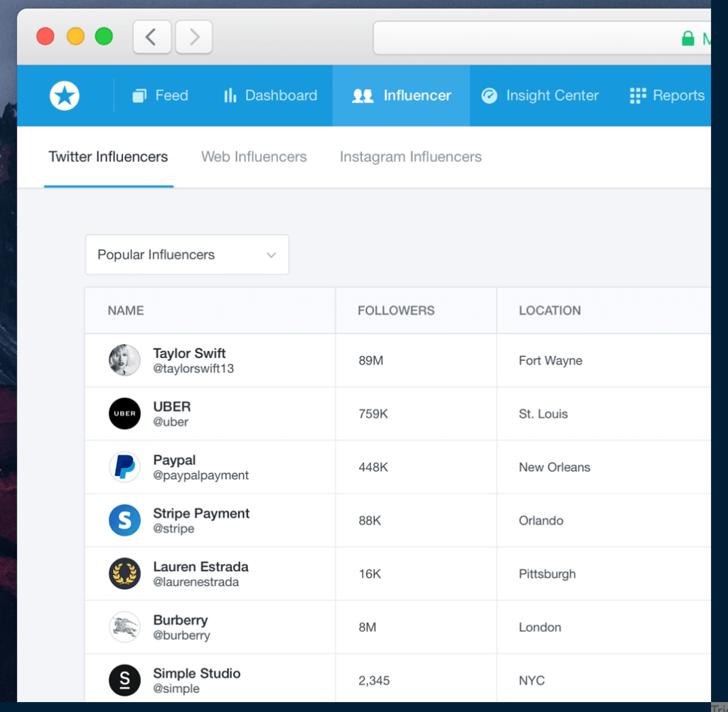Open the Lauren Estrada name link
The image size is (728, 712).
(x=201, y=567)
